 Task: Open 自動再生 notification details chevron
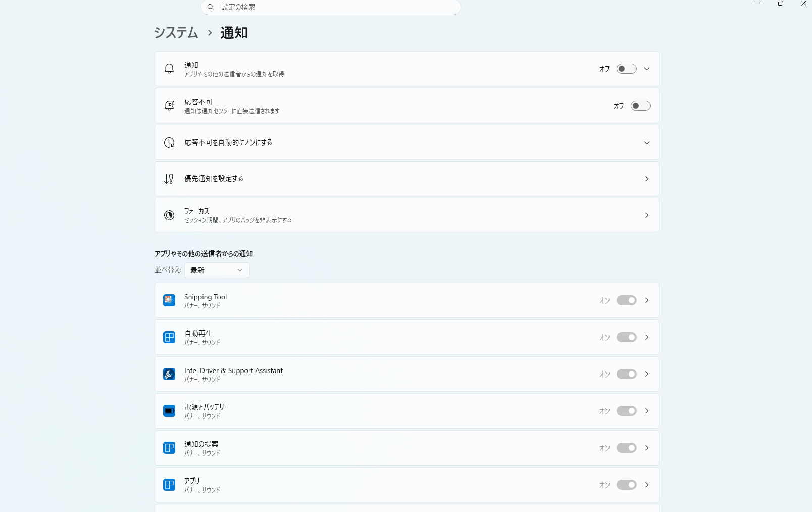click(647, 337)
